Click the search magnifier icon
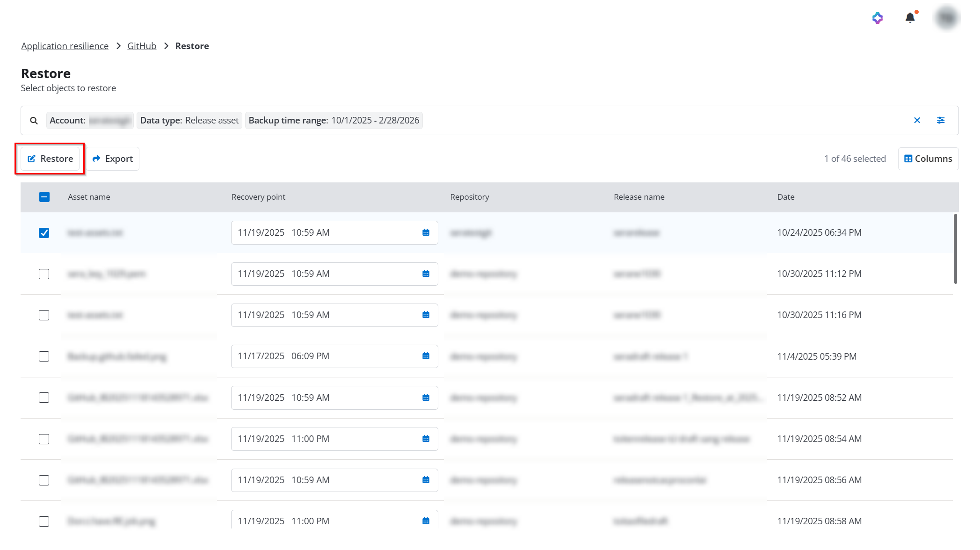Image resolution: width=980 pixels, height=550 pixels. 34,120
